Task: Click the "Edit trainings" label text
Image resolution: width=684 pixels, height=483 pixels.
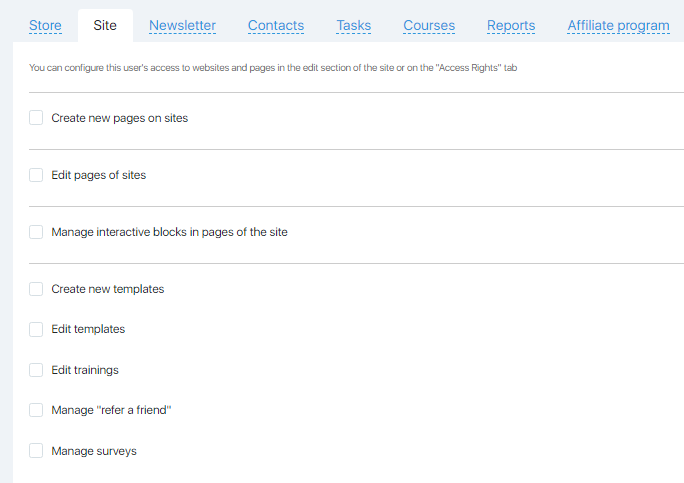Action: 85,370
